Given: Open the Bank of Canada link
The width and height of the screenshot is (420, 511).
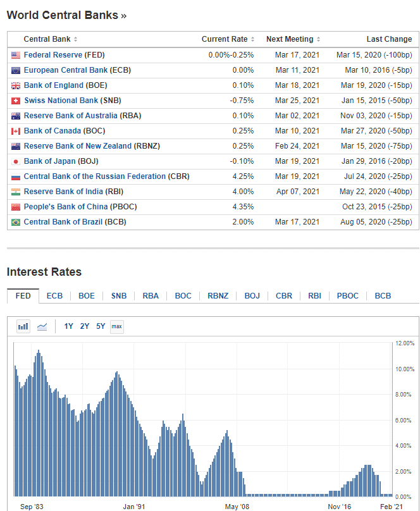Looking at the screenshot, I should click(52, 131).
